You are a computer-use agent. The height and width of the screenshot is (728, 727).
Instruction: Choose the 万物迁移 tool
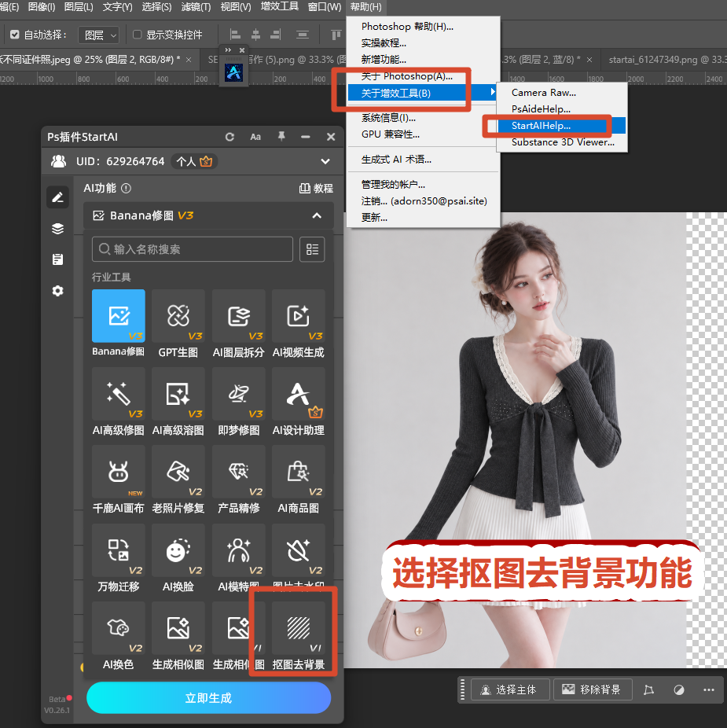click(119, 550)
